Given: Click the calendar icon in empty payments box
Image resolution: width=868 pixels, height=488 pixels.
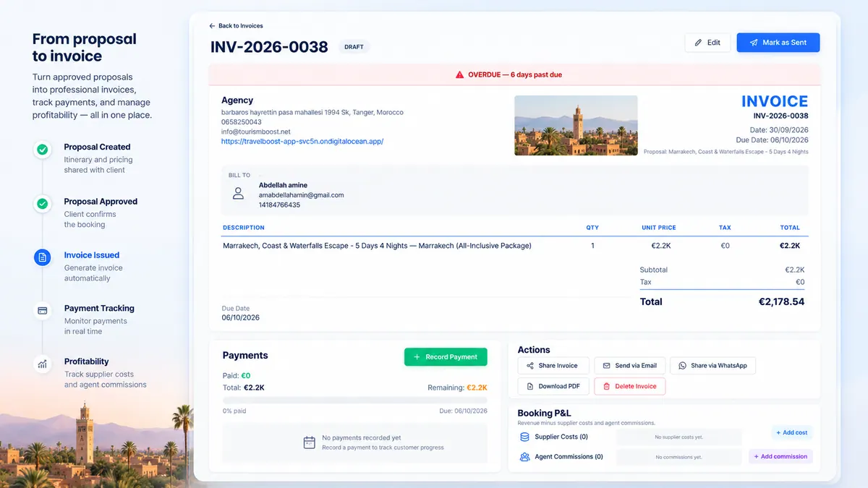Looking at the screenshot, I should [x=310, y=442].
